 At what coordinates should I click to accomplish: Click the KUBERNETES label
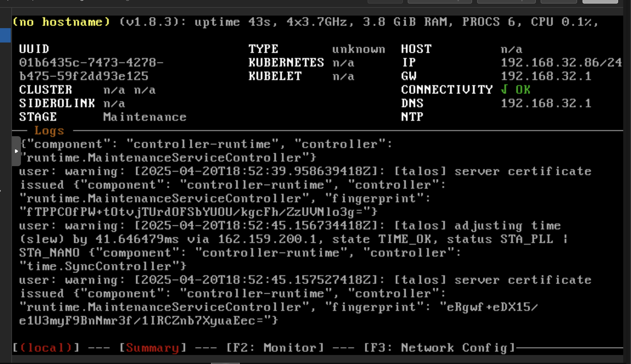click(x=286, y=62)
